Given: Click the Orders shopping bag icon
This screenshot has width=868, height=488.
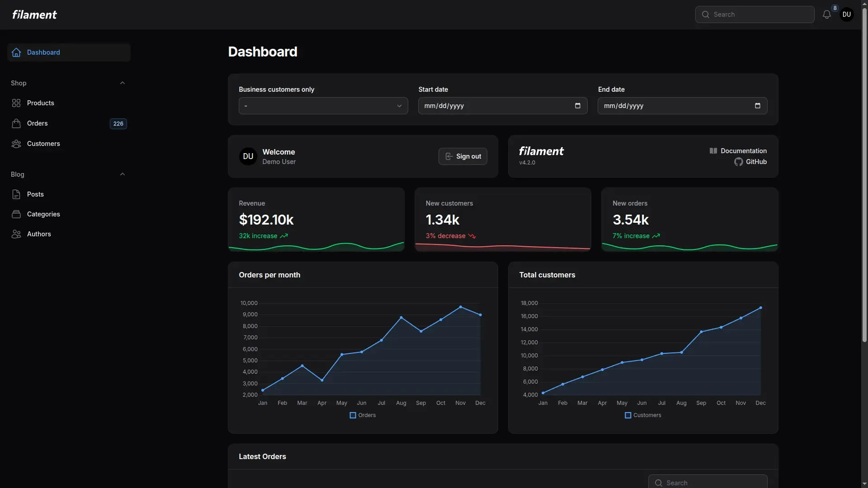Looking at the screenshot, I should pos(16,123).
